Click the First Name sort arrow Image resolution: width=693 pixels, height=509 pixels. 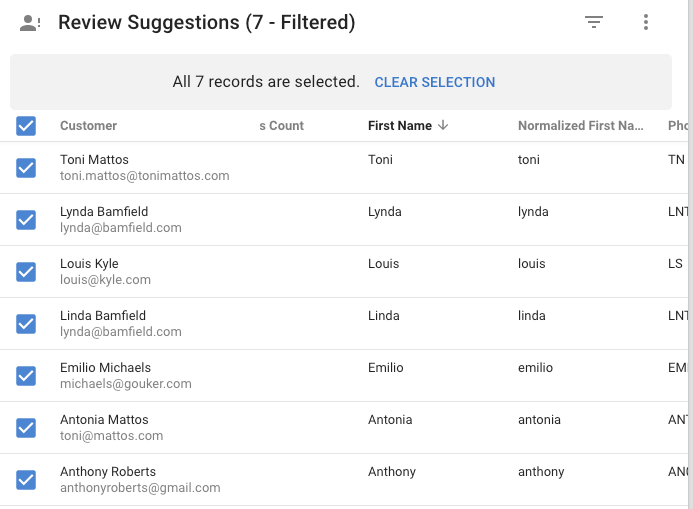pyautogui.click(x=443, y=125)
